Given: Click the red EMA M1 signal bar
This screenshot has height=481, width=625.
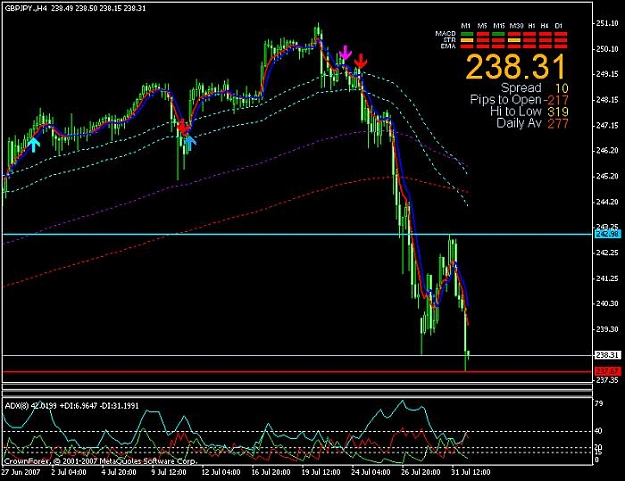Looking at the screenshot, I should coord(467,46).
